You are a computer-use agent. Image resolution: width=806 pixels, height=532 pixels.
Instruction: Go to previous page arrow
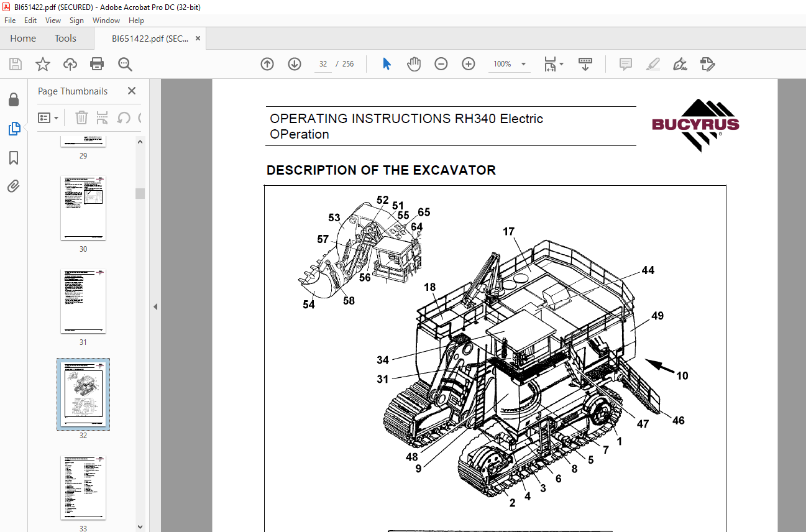pos(267,64)
